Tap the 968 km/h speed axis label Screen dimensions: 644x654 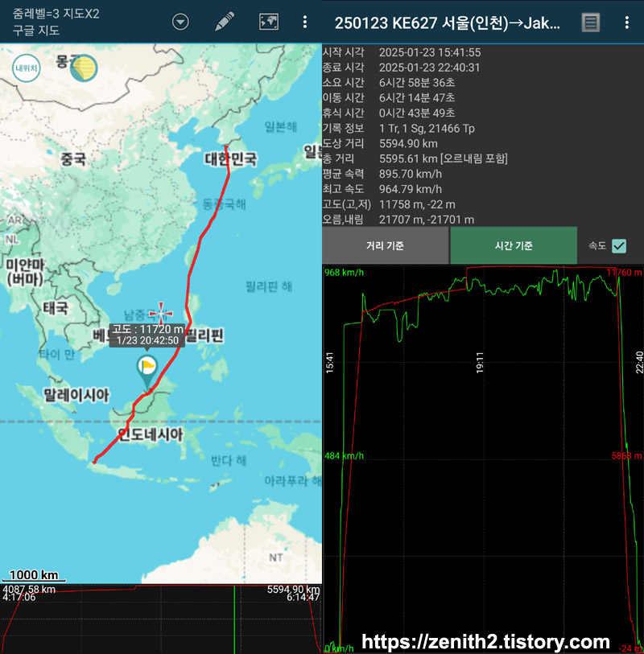[x=345, y=273]
